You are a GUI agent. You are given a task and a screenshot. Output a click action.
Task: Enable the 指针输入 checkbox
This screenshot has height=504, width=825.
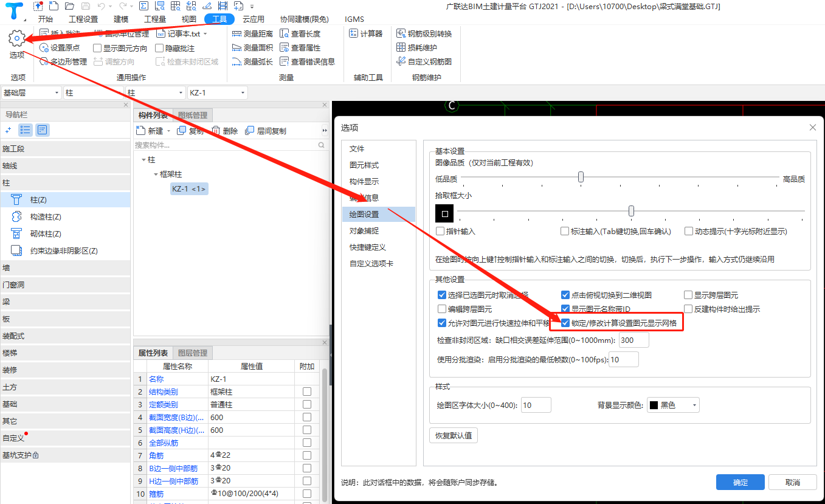(441, 231)
